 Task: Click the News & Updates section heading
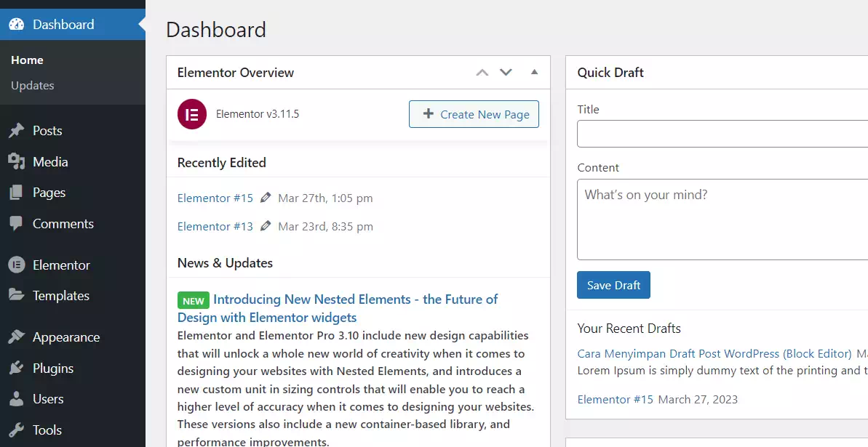coord(225,263)
